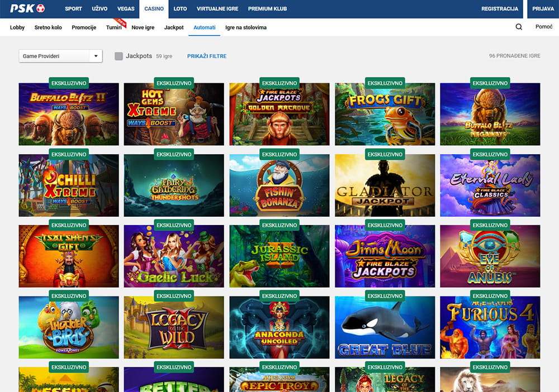
Task: Open the Nove igre tab
Action: (143, 27)
